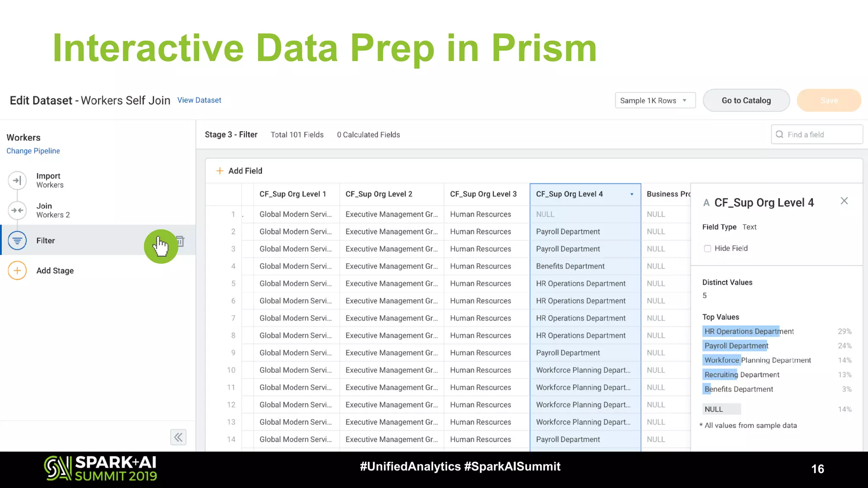Viewport: 868px width, 488px height.
Task: Close the CF_Sup Org Level 4 panel
Action: 844,201
